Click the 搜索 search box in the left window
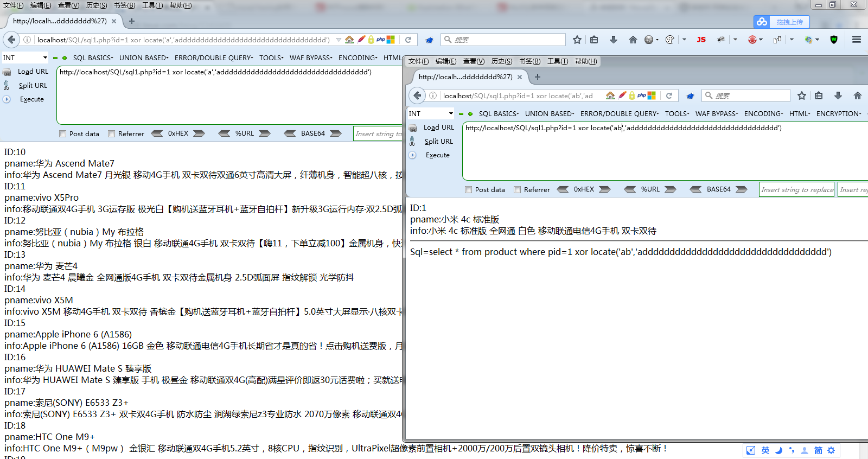The height and width of the screenshot is (459, 868). tap(503, 40)
